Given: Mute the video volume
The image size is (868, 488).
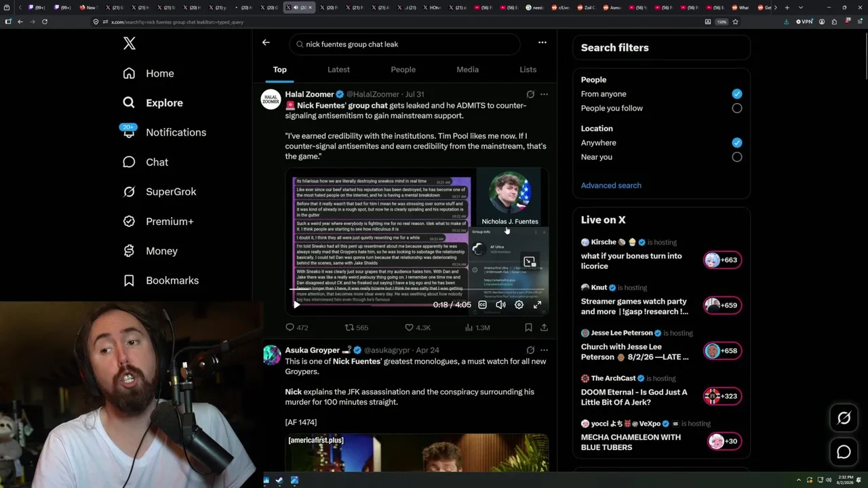Looking at the screenshot, I should 500,305.
